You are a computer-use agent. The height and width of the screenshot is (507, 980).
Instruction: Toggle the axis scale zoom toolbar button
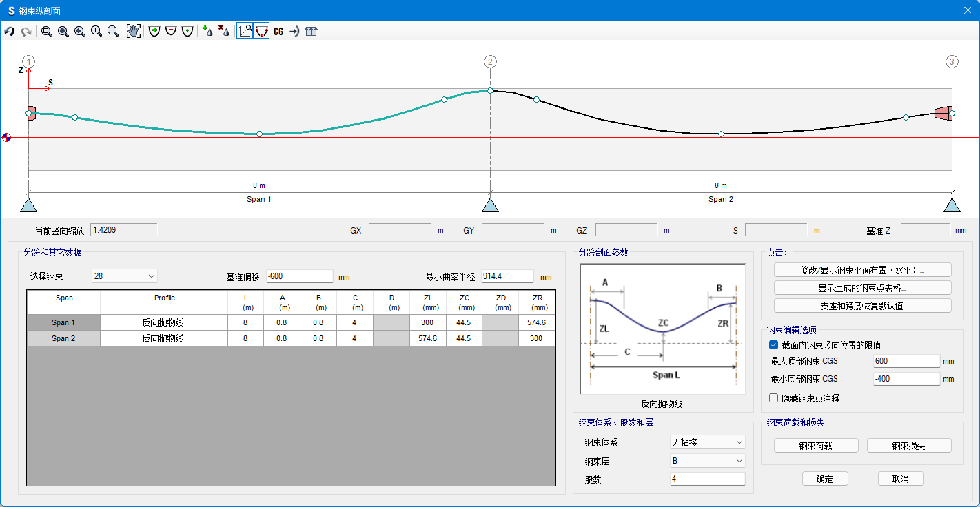pos(245,31)
